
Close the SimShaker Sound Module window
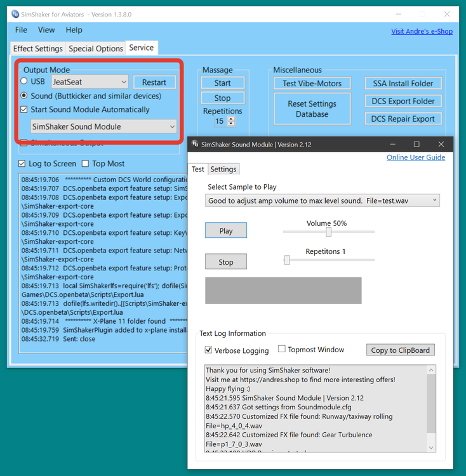tap(441, 144)
